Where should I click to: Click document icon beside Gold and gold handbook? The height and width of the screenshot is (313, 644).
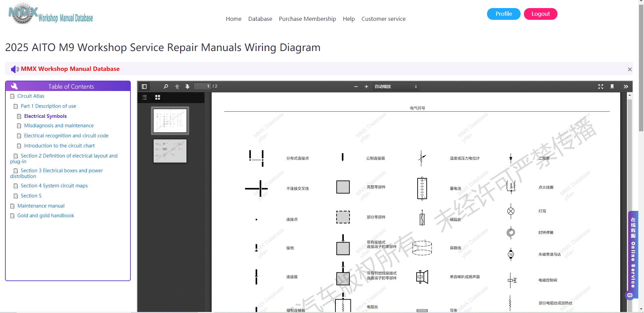[12, 216]
